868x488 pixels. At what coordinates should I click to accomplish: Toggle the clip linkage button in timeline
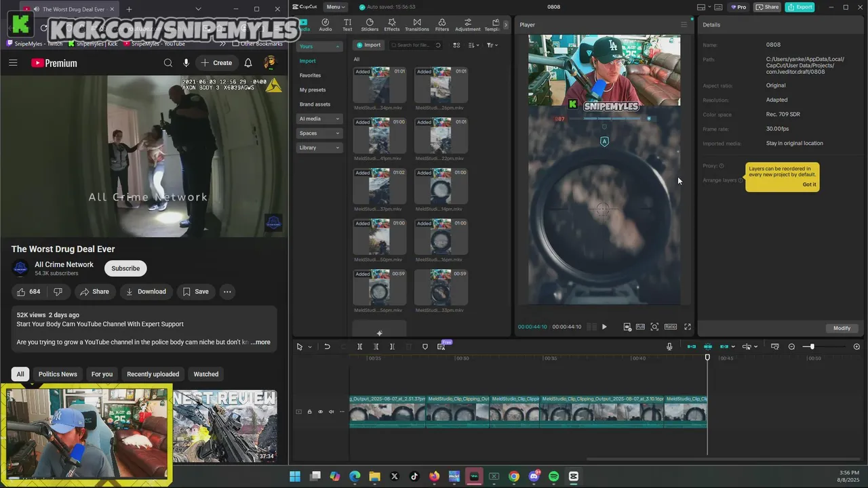pos(724,346)
